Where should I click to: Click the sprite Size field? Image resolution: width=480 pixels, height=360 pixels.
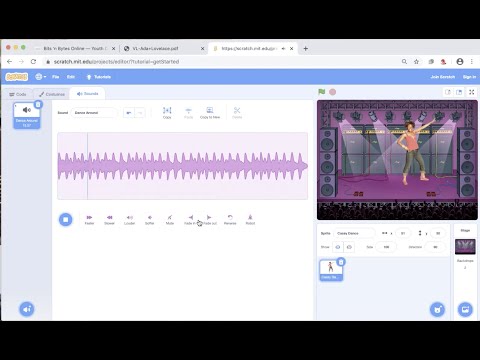click(x=386, y=247)
